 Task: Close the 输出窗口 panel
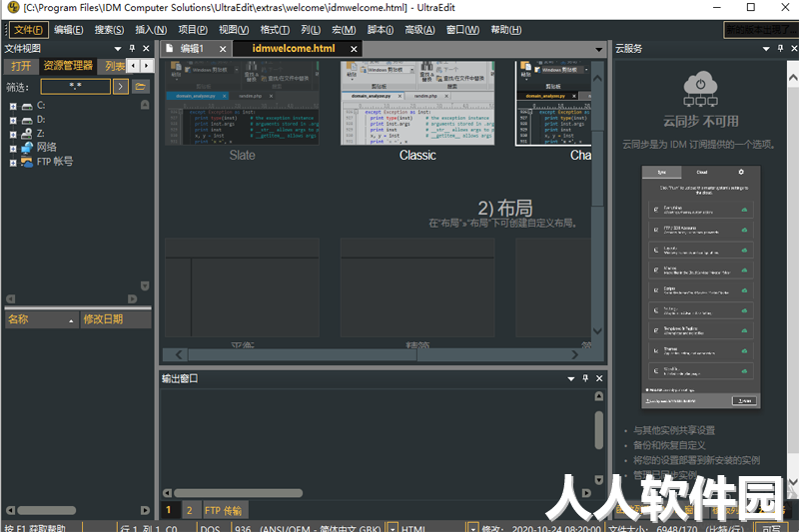point(599,378)
